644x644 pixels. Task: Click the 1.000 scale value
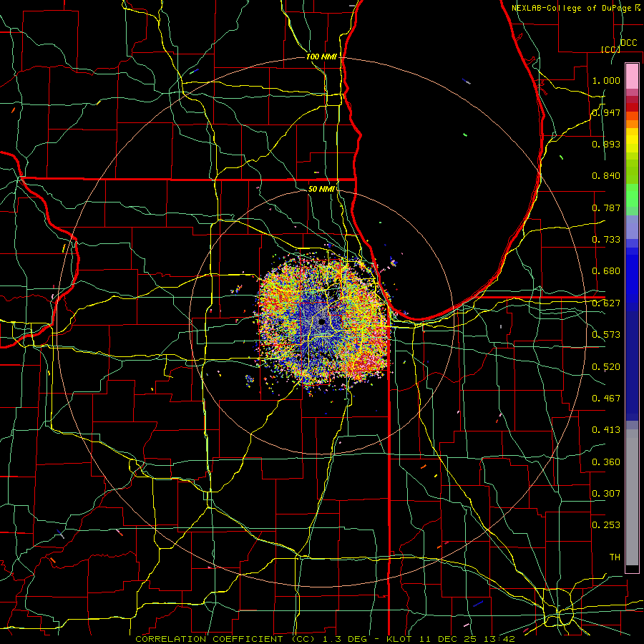point(606,80)
